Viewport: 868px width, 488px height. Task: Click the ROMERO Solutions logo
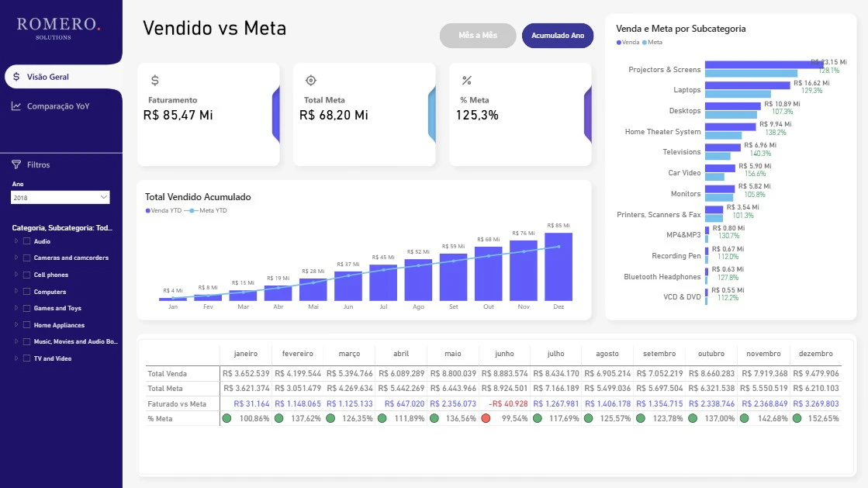[x=57, y=28]
